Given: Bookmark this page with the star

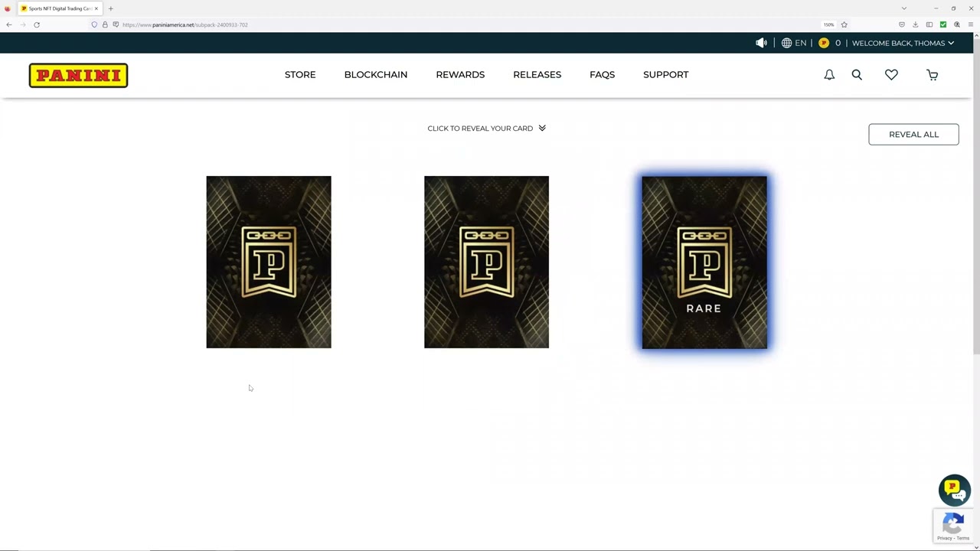Looking at the screenshot, I should 844,24.
